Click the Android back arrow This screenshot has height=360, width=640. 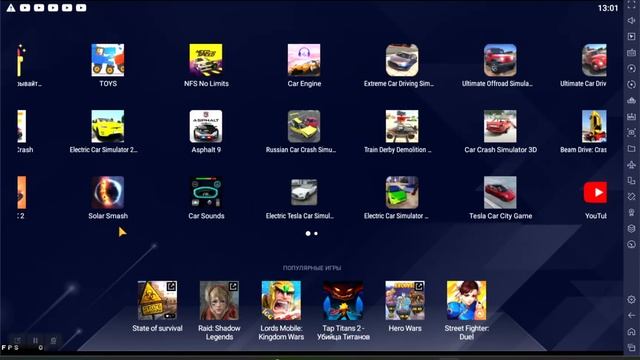point(631,315)
